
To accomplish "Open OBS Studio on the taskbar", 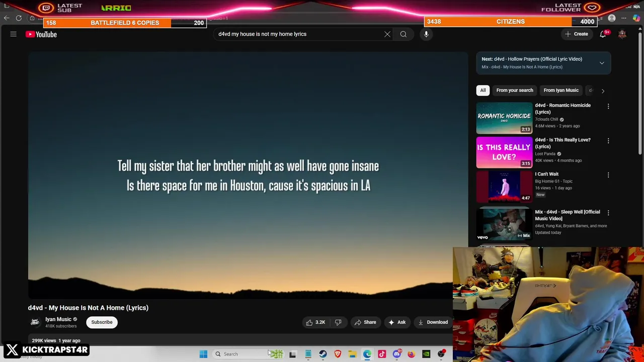I will coord(441,354).
